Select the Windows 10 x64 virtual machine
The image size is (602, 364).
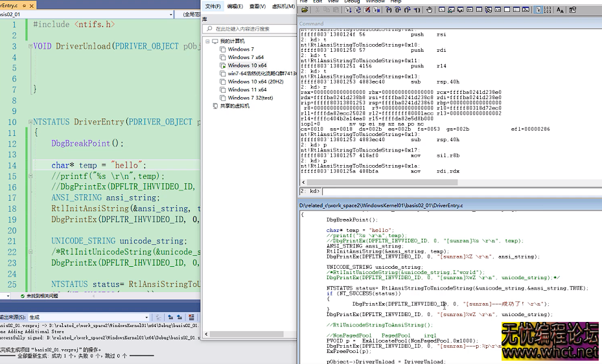[x=247, y=65]
